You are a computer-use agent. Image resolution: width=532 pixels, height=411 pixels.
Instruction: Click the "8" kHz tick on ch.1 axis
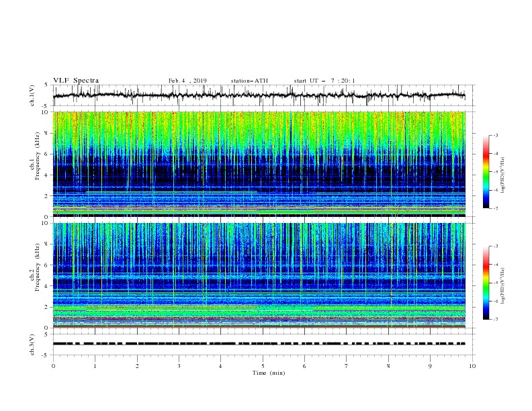click(x=47, y=133)
